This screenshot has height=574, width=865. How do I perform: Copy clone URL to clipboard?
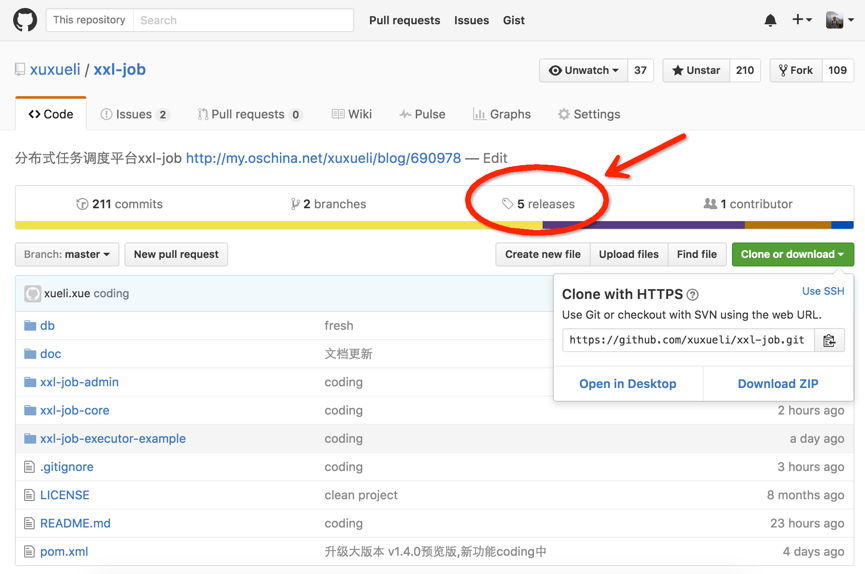pyautogui.click(x=829, y=340)
